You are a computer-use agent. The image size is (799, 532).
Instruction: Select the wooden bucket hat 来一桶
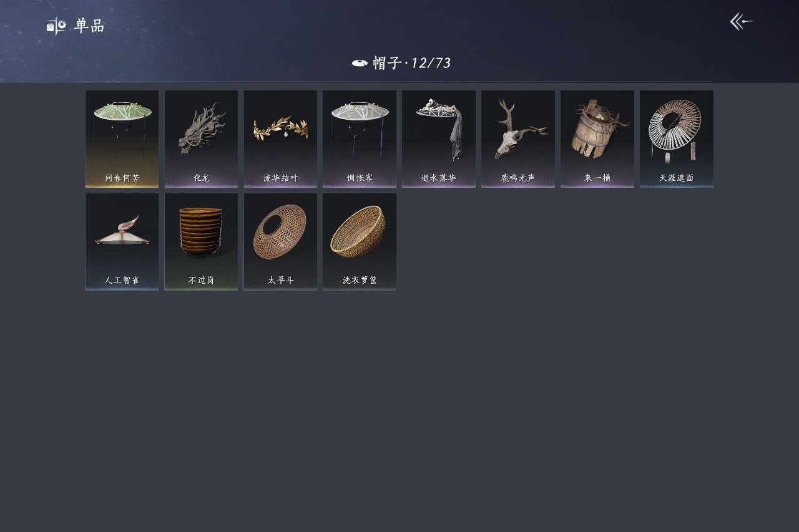[597, 138]
